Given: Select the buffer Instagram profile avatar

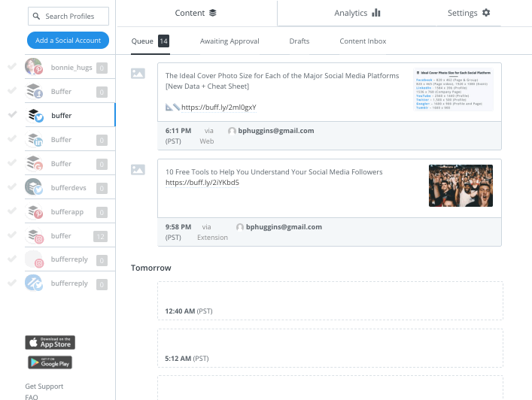Looking at the screenshot, I should [34, 235].
